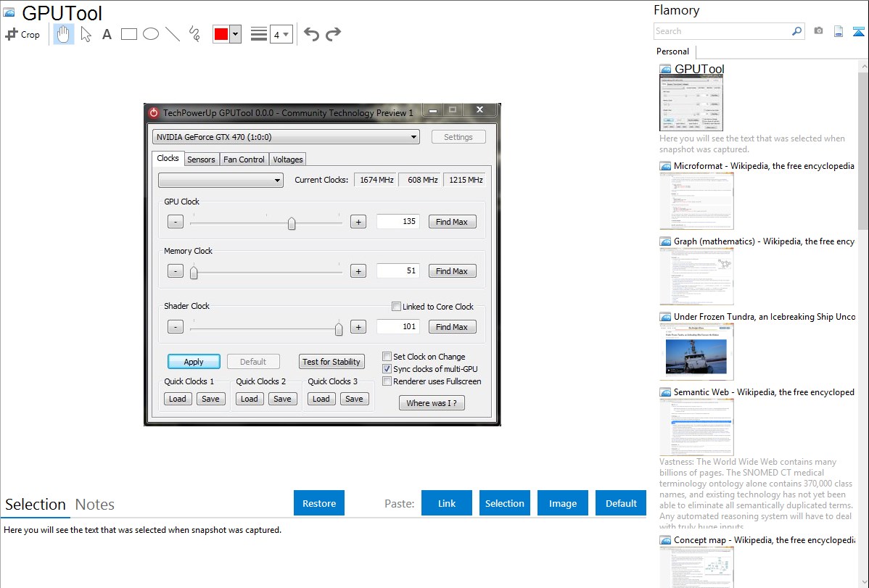Click the Flamory search field

tap(722, 31)
